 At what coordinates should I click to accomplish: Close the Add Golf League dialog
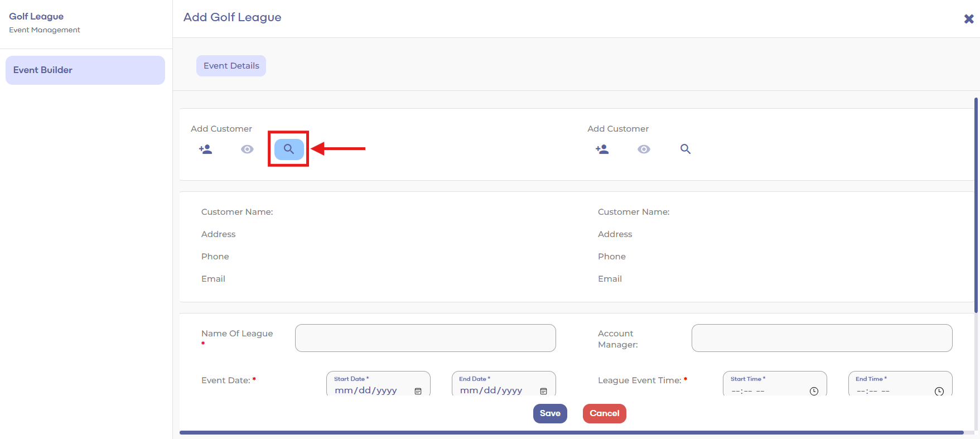tap(969, 19)
